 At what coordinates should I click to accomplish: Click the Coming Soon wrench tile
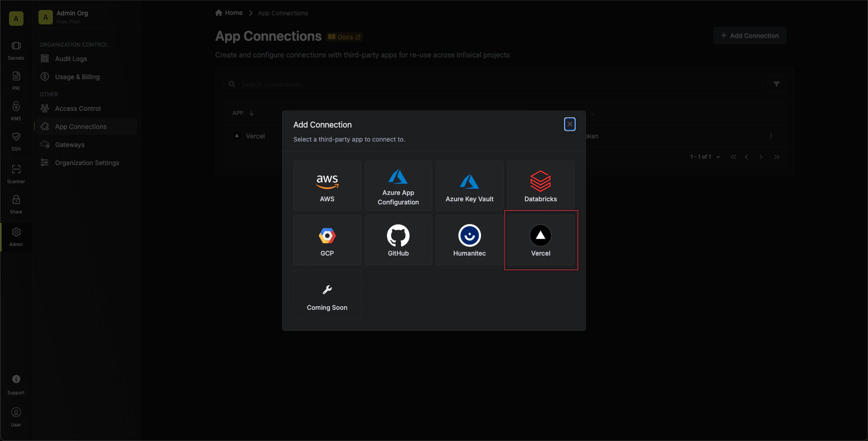[327, 294]
